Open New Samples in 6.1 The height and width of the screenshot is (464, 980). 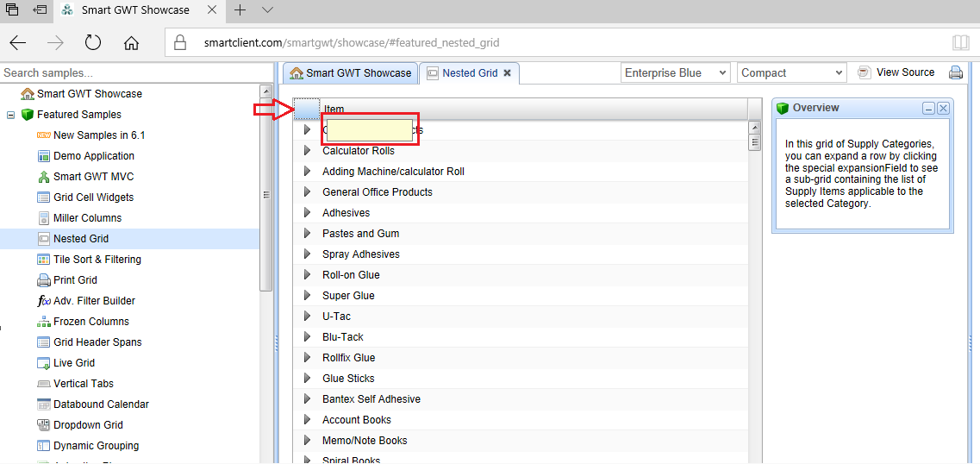(x=99, y=135)
